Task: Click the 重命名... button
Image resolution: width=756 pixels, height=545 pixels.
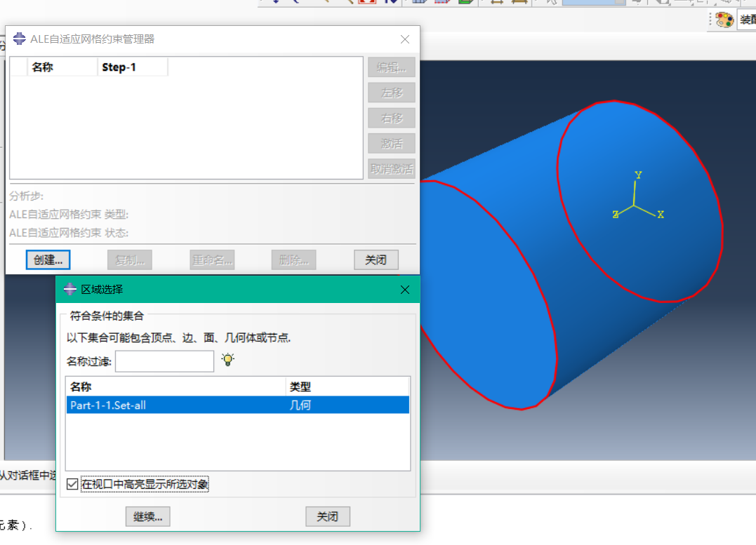Action: click(x=211, y=260)
